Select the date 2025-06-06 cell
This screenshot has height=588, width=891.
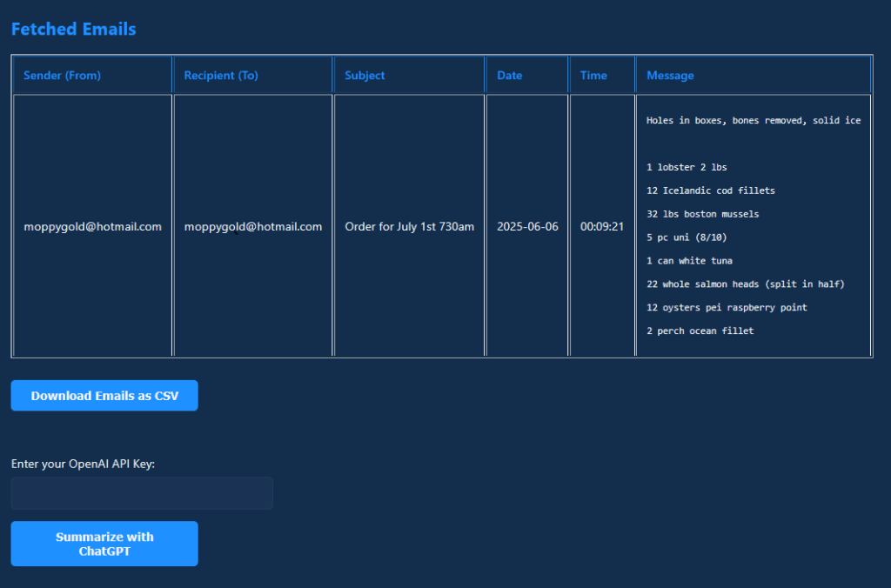tap(527, 226)
